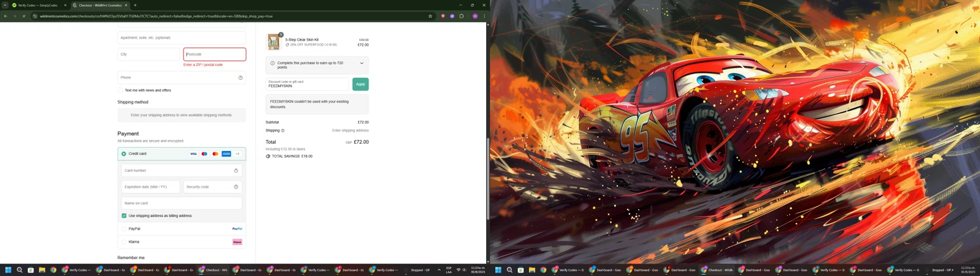Apply the FEEDMYSKIN discount code
This screenshot has height=276, width=980.
coord(361,84)
